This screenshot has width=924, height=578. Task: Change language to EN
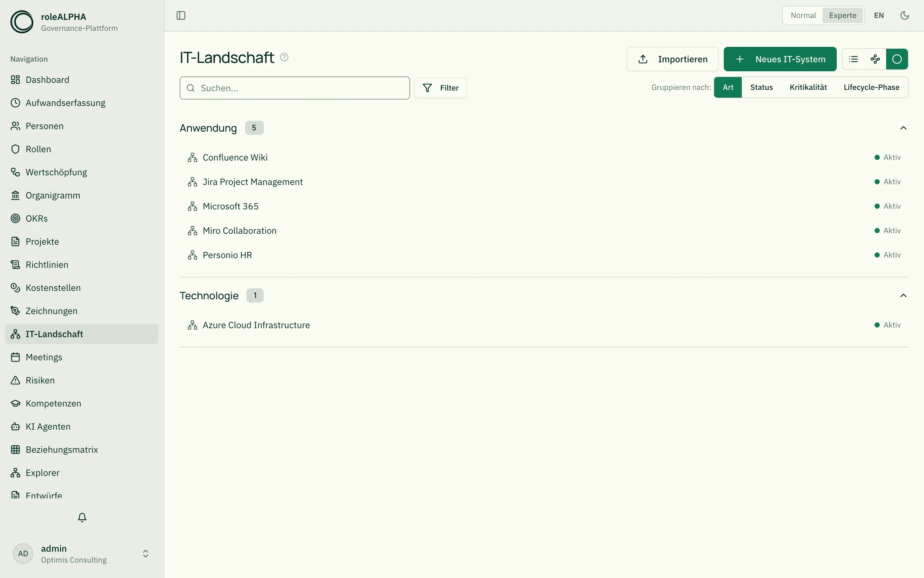pyautogui.click(x=878, y=15)
